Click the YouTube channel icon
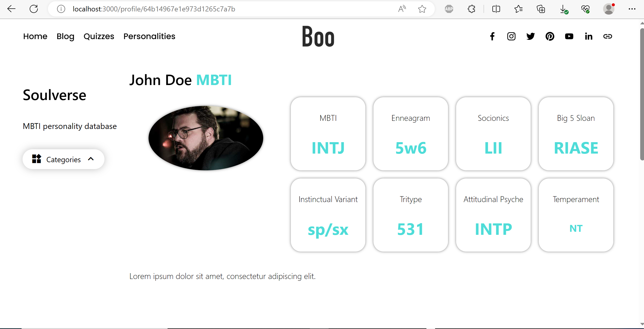The width and height of the screenshot is (644, 329). click(569, 36)
